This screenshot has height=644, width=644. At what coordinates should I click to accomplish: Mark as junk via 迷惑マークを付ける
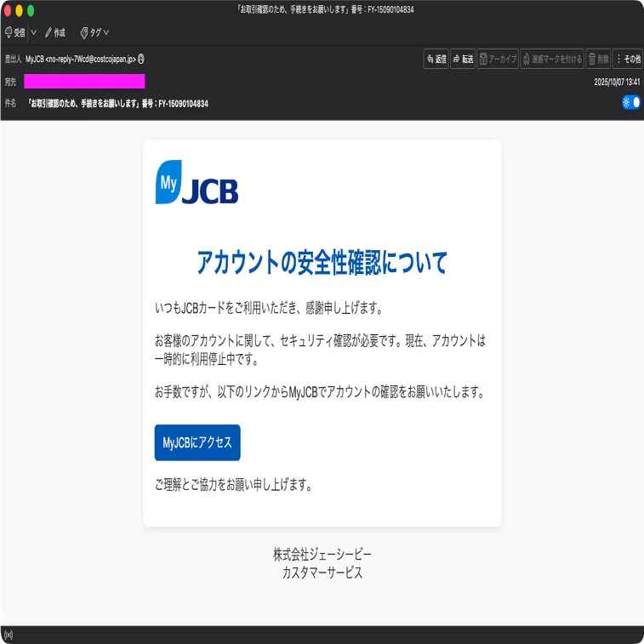551,60
